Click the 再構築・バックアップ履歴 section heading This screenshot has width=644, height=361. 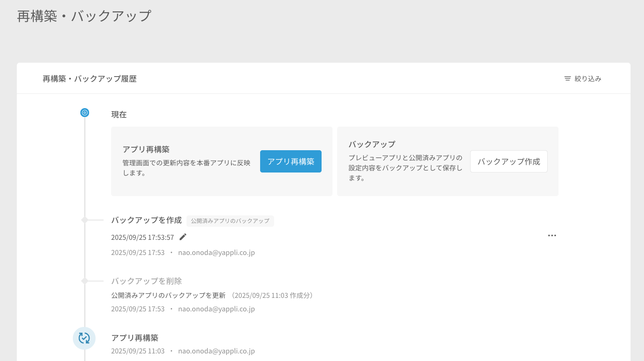pos(90,79)
